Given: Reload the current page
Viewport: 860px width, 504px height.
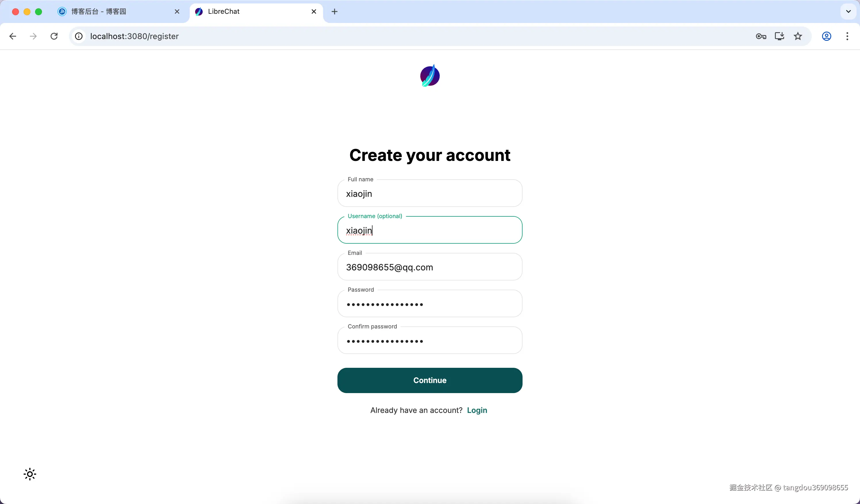Looking at the screenshot, I should (54, 36).
